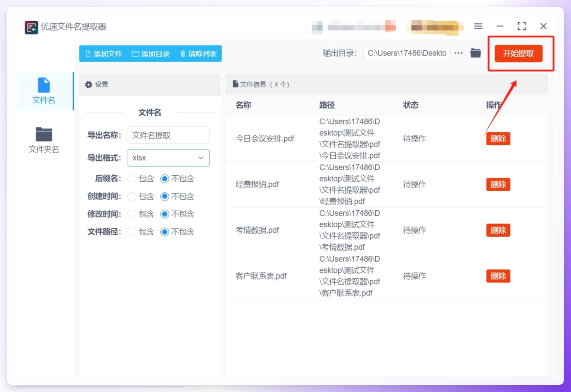Open the 导出格式 xlsx dropdown
The image size is (571, 392).
point(168,158)
